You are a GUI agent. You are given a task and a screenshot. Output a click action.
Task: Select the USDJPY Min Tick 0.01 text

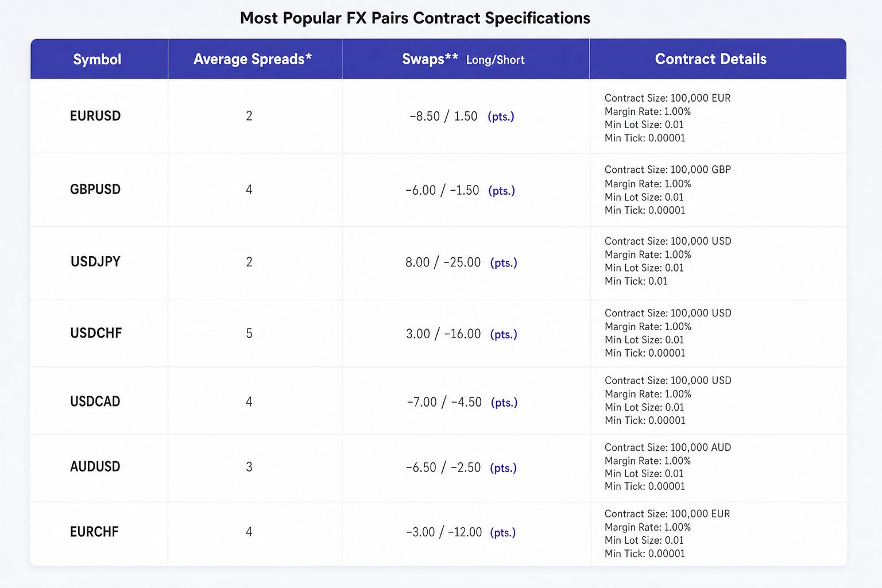coord(636,281)
